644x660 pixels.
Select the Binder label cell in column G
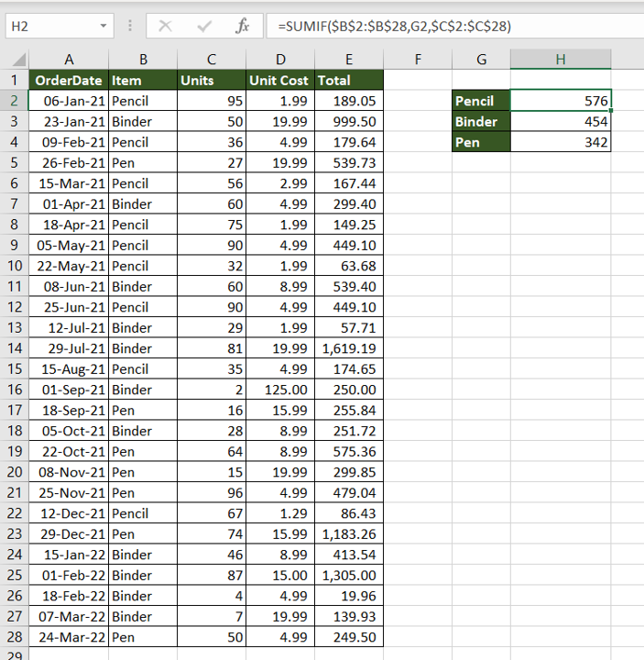(x=481, y=122)
